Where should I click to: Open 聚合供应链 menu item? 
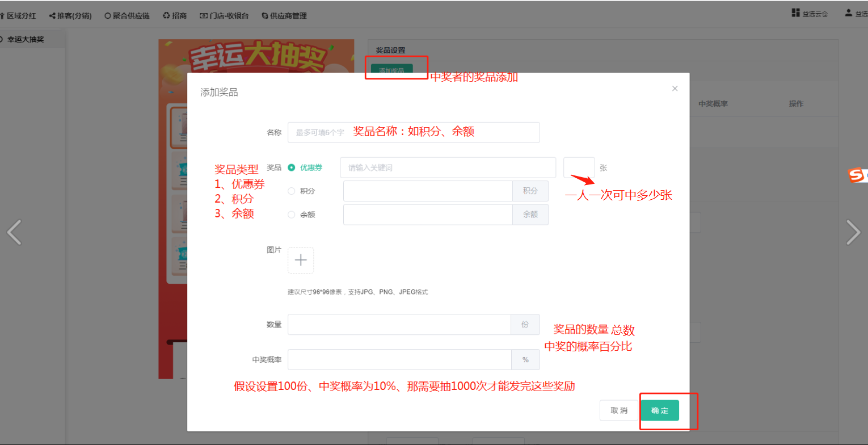127,16
